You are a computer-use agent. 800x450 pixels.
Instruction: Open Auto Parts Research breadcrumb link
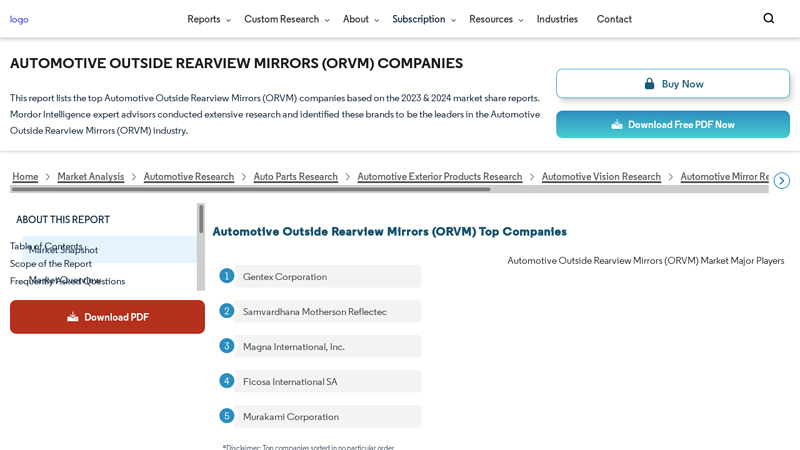(x=295, y=177)
